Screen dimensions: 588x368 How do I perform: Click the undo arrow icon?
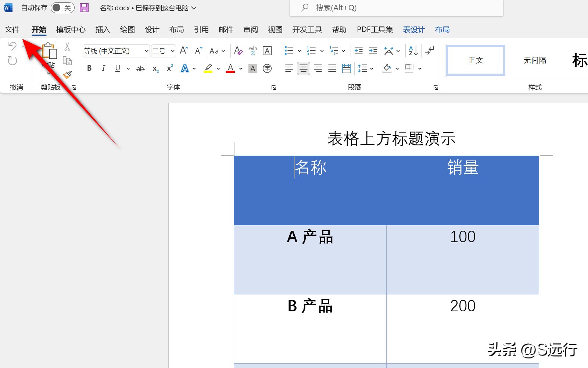12,46
